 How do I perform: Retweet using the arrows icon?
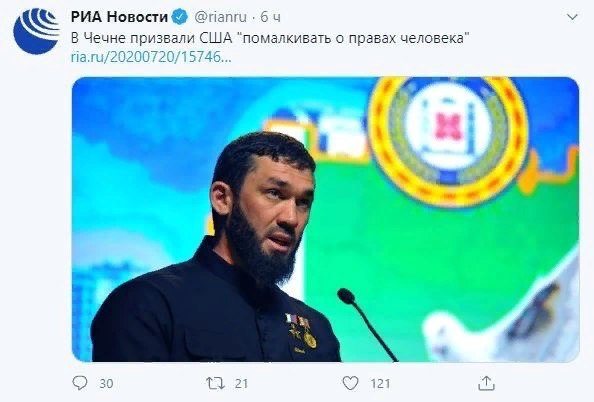(x=215, y=383)
